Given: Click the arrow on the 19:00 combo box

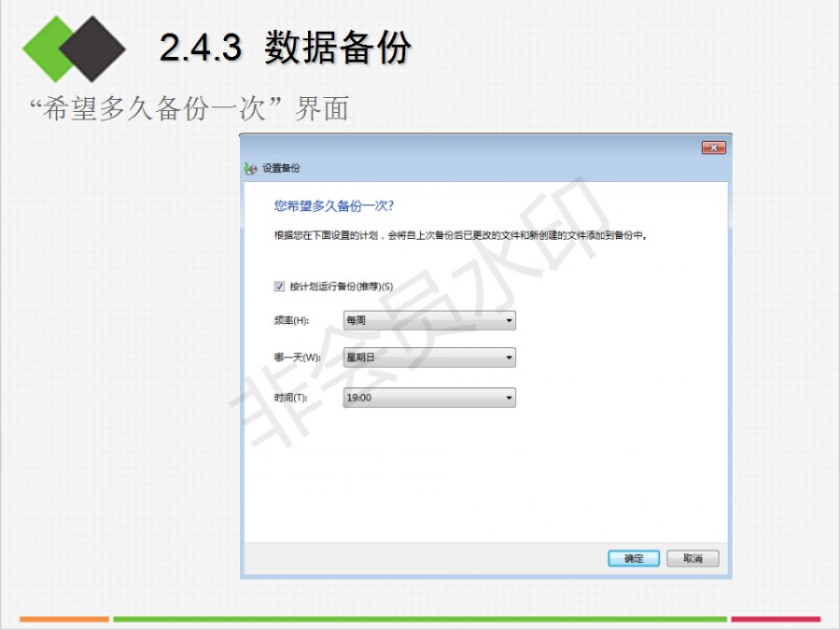Looking at the screenshot, I should (x=509, y=398).
